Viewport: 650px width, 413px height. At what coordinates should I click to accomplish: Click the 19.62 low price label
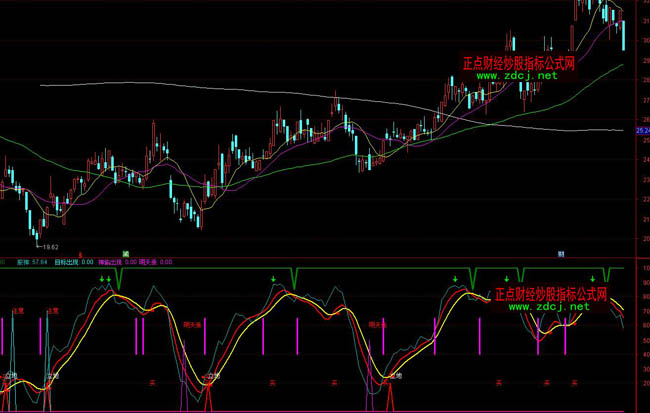tap(49, 245)
